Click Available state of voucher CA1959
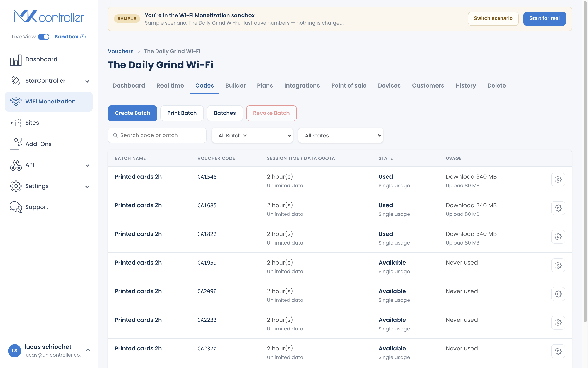 pos(392,263)
